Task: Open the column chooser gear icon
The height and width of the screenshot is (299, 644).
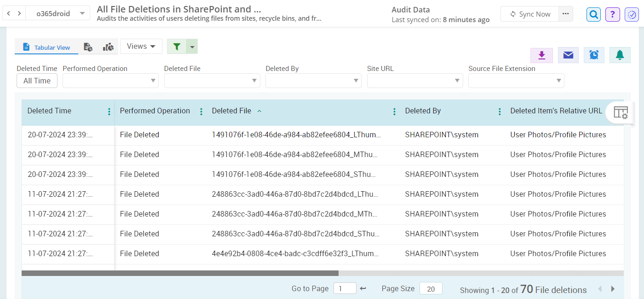Action: (x=621, y=112)
